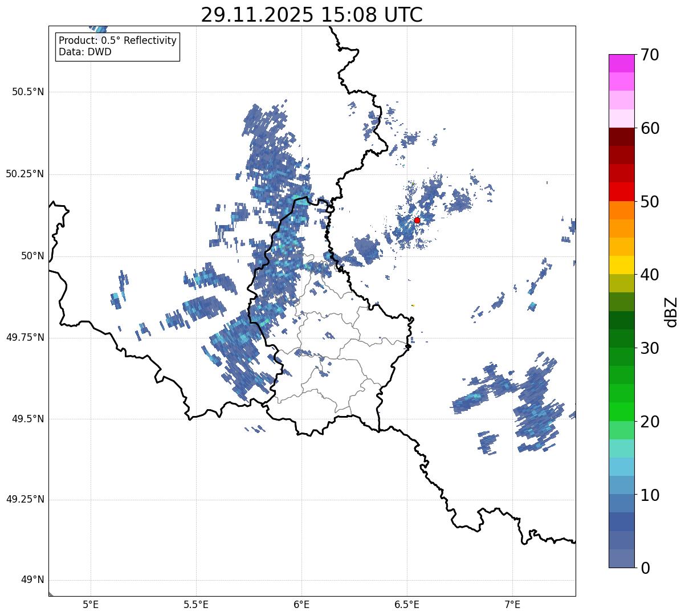Click the colorbar tick label 20
The width and height of the screenshot is (685, 616).
click(x=650, y=422)
